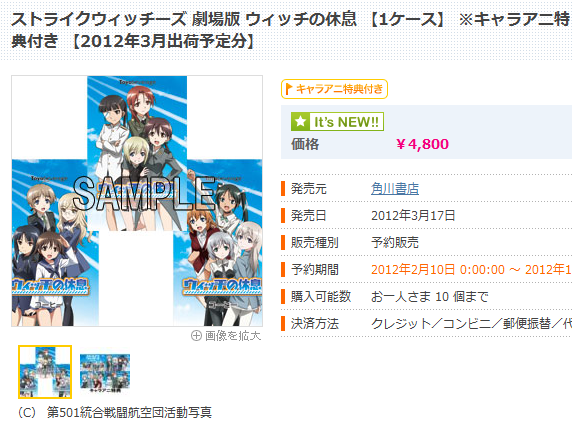Click the It's NEW!! star badge

337,122
